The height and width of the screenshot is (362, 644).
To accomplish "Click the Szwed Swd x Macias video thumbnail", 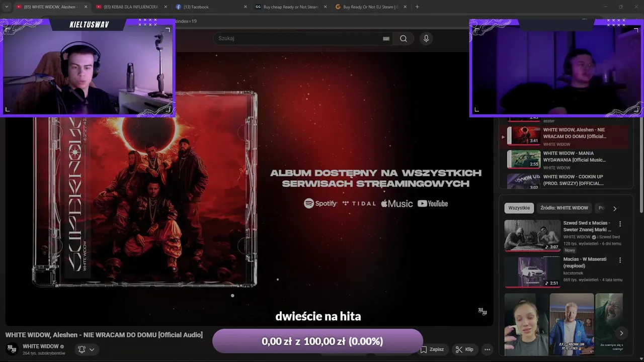I will tap(532, 235).
